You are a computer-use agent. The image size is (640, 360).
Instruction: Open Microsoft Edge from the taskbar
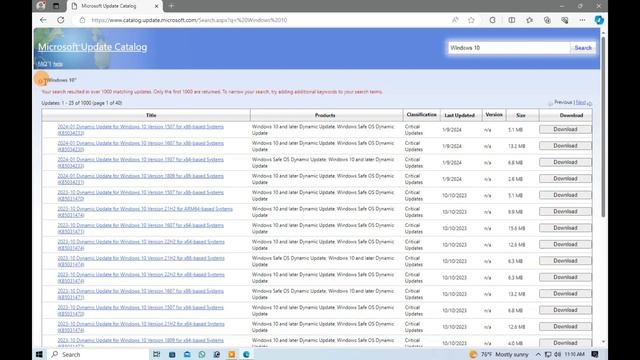click(246, 354)
